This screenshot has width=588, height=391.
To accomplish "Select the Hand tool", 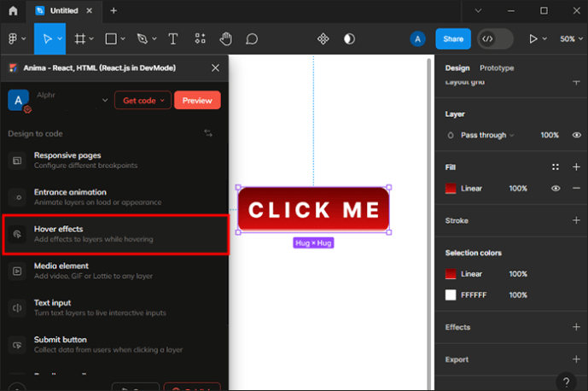I will coord(226,38).
